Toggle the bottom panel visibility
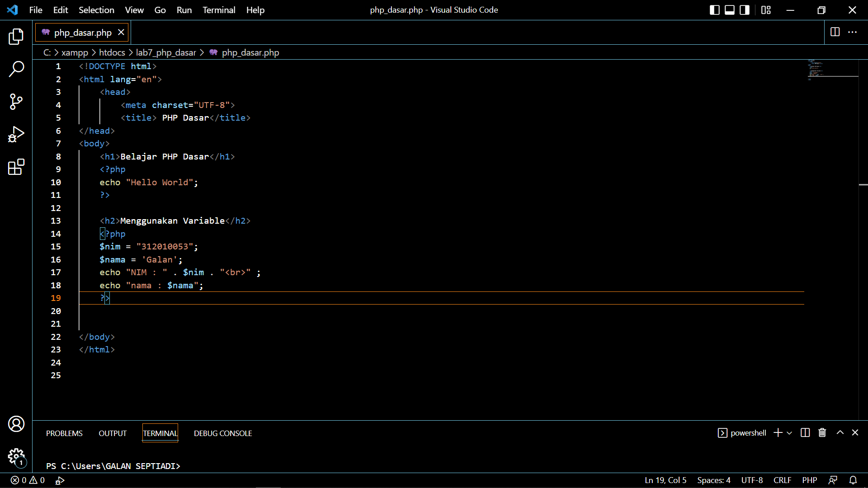868x488 pixels. [729, 9]
